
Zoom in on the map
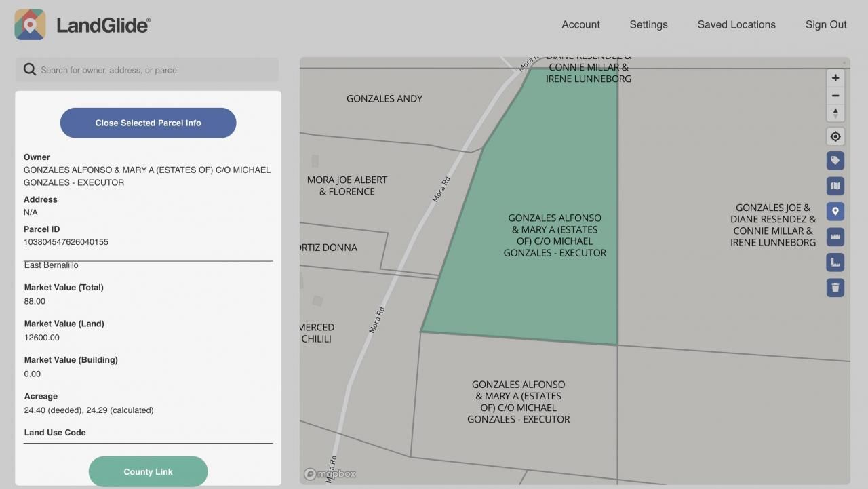(x=835, y=78)
